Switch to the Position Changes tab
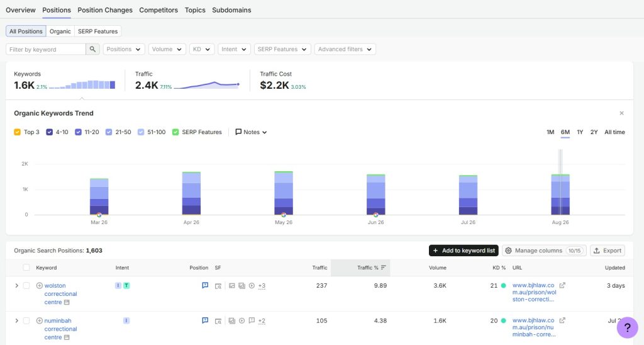The image size is (644, 345). point(105,10)
